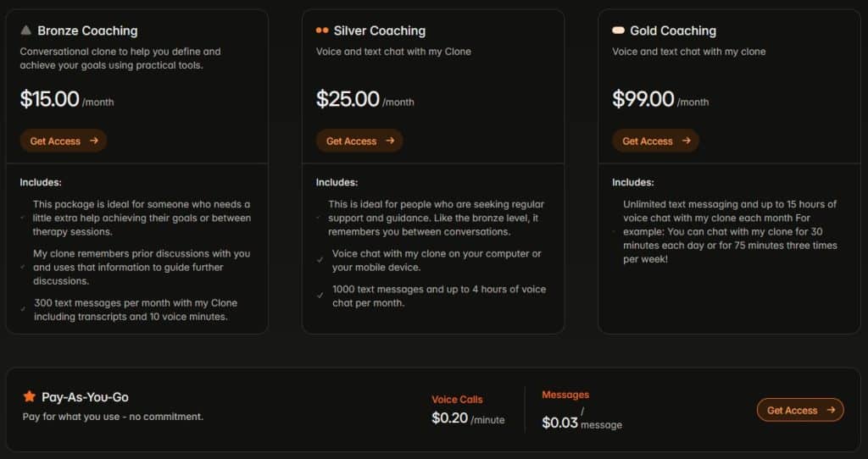The height and width of the screenshot is (459, 868).
Task: Select the Bronze Coaching title
Action: 87,30
